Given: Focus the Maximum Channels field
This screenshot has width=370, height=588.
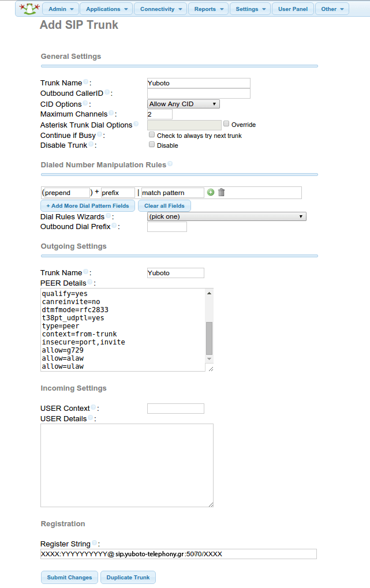Looking at the screenshot, I should [160, 114].
